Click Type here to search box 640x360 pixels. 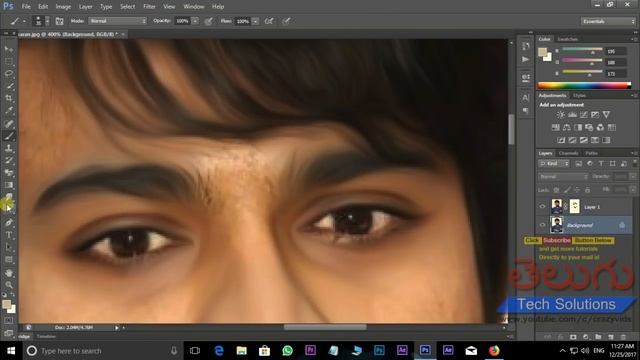click(x=102, y=351)
